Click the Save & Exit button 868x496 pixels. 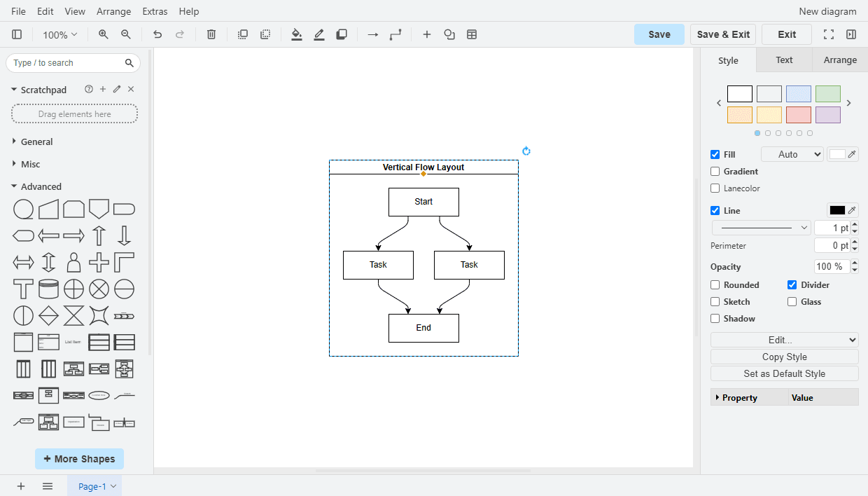tap(723, 34)
